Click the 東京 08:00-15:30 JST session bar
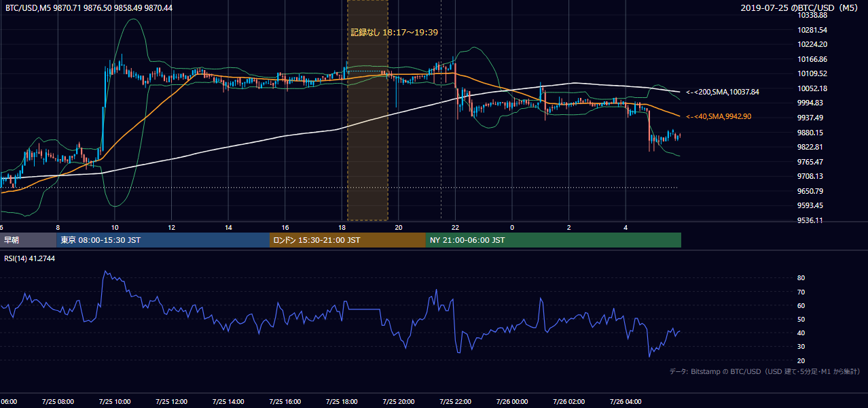The height and width of the screenshot is (408, 868). coord(163,240)
